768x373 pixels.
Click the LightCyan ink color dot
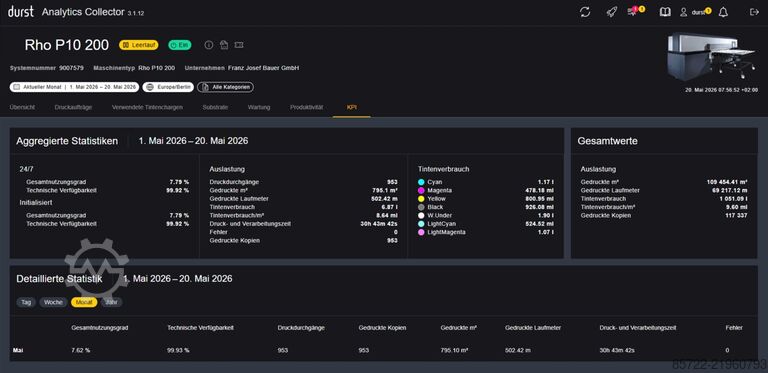coord(421,224)
